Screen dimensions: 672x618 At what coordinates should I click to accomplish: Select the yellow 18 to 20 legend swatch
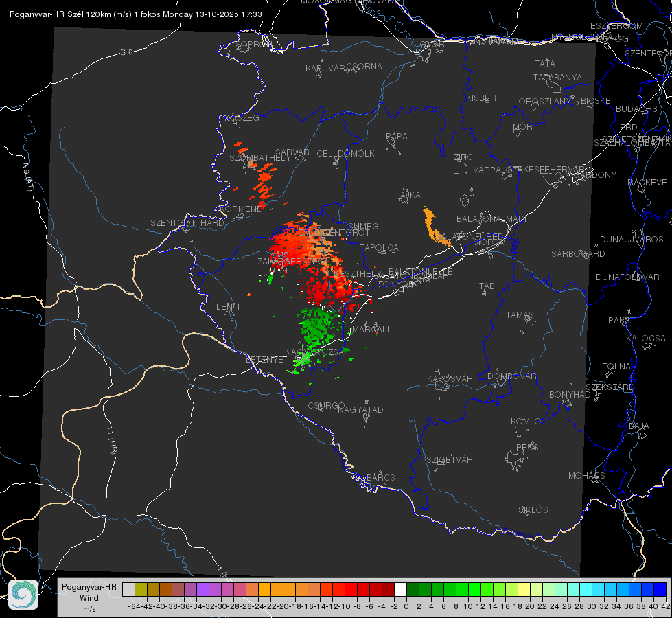[524, 589]
